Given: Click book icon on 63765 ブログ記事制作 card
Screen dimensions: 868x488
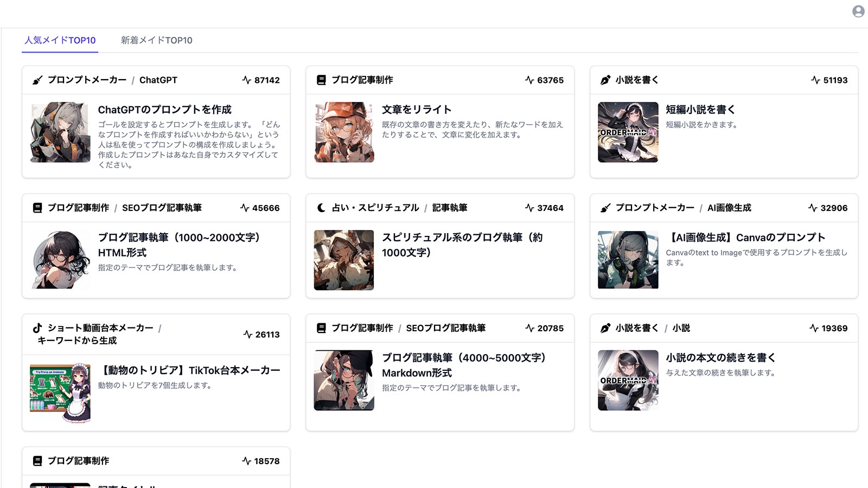Looking at the screenshot, I should pyautogui.click(x=321, y=80).
